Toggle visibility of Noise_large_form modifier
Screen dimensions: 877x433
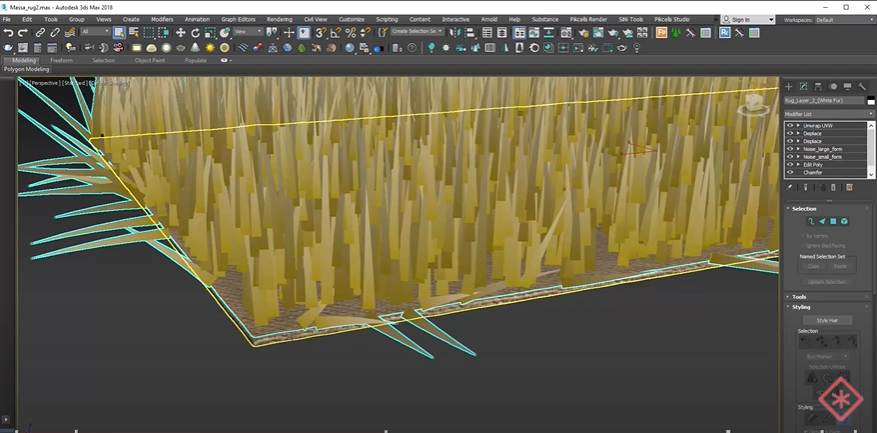tap(790, 149)
